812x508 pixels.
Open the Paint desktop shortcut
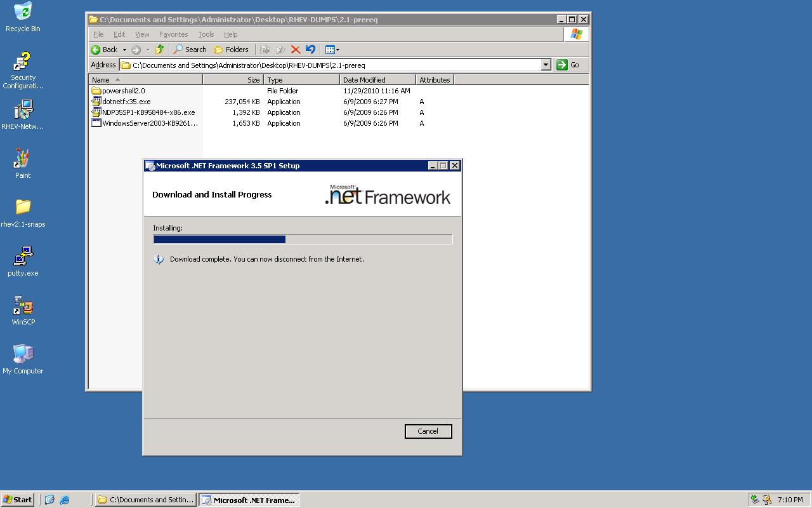click(23, 164)
